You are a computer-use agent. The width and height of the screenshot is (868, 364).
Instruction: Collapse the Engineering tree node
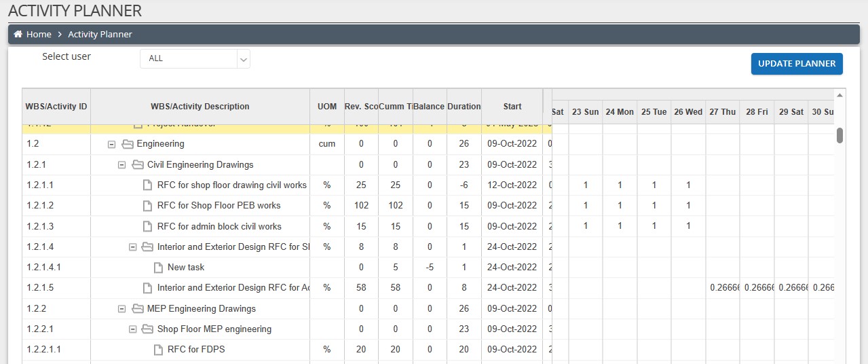(x=112, y=144)
